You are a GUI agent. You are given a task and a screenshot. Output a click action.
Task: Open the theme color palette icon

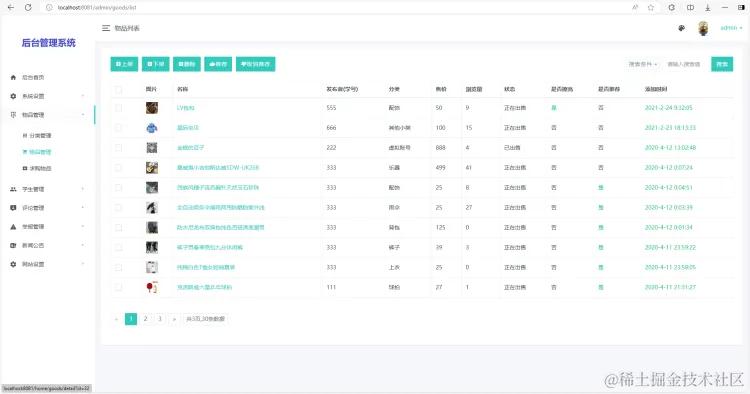pos(682,28)
